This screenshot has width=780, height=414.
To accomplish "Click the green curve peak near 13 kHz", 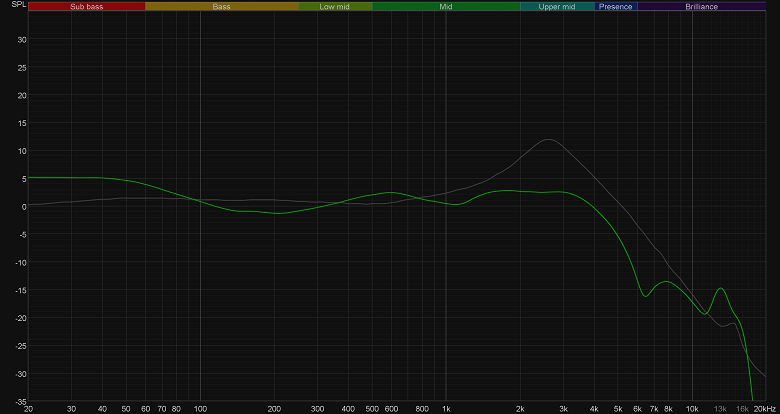I will click(x=721, y=288).
